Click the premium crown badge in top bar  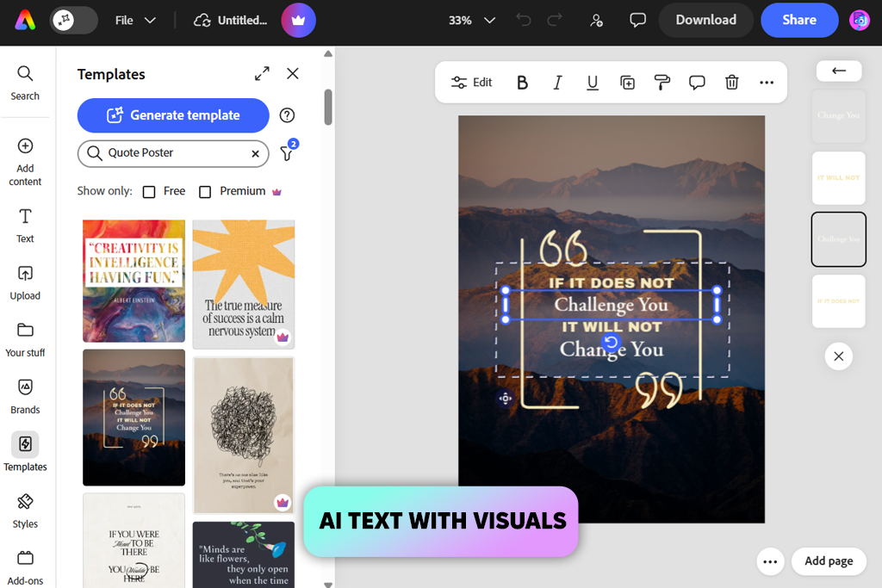[x=298, y=21]
